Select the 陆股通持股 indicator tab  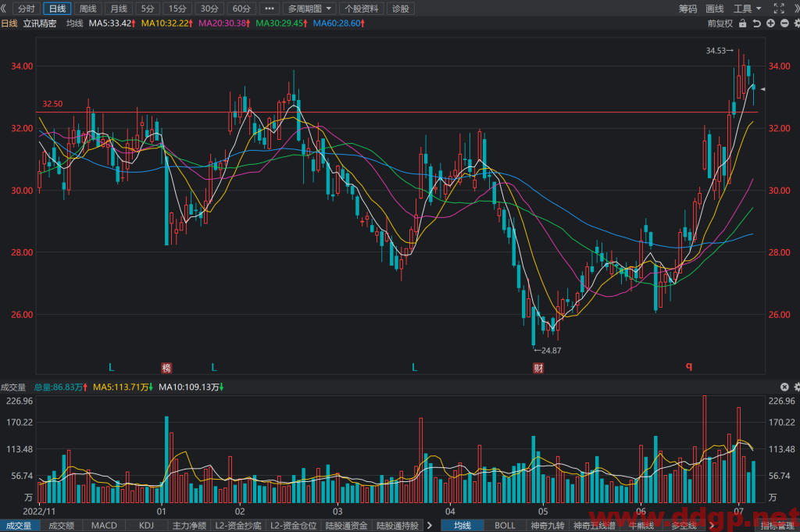[398, 526]
